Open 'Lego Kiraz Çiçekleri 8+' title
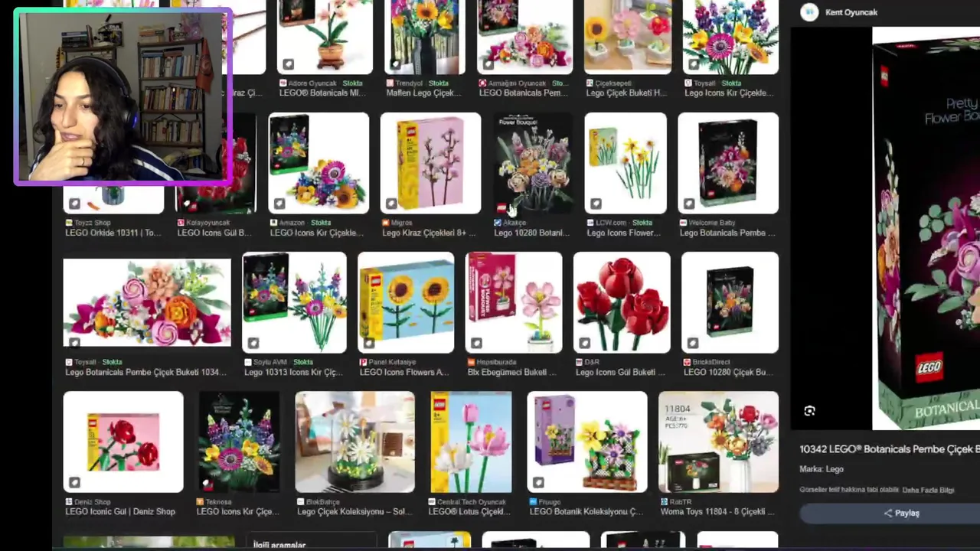 [x=429, y=233]
